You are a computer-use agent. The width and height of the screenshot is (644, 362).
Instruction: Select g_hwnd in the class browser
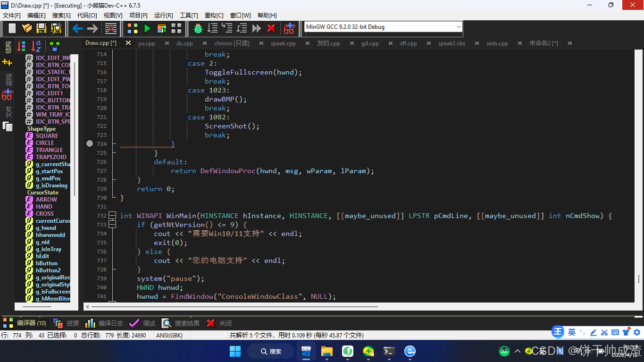46,228
